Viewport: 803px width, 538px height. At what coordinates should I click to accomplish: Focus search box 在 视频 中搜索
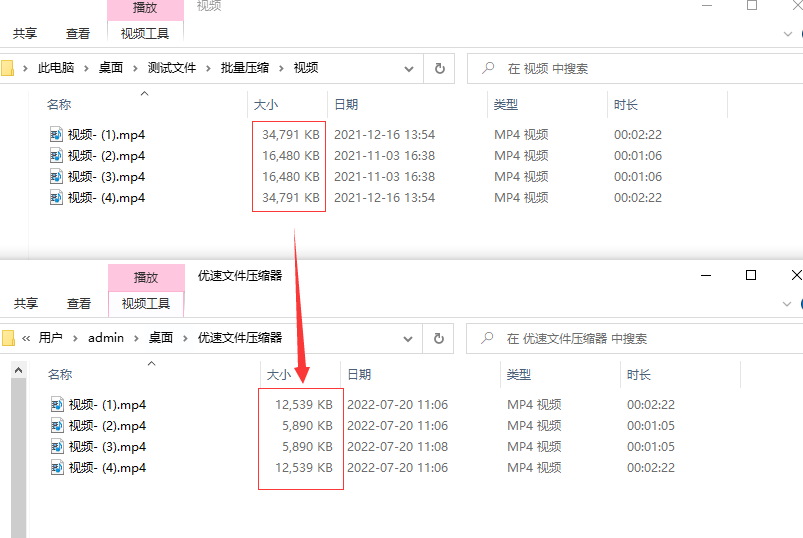tap(635, 69)
